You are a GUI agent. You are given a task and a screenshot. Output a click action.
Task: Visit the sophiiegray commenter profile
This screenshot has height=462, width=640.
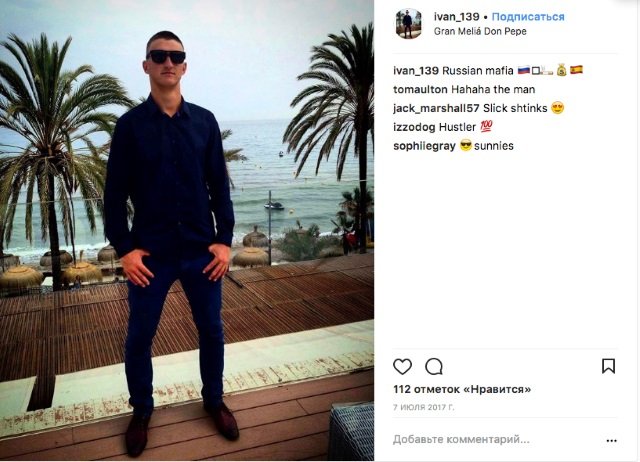[424, 146]
